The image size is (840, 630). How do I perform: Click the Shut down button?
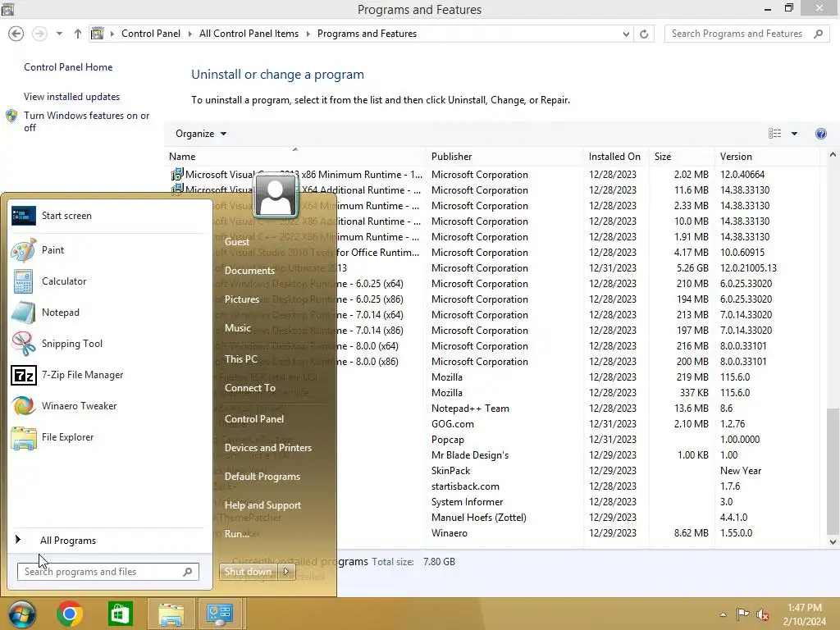coord(248,572)
